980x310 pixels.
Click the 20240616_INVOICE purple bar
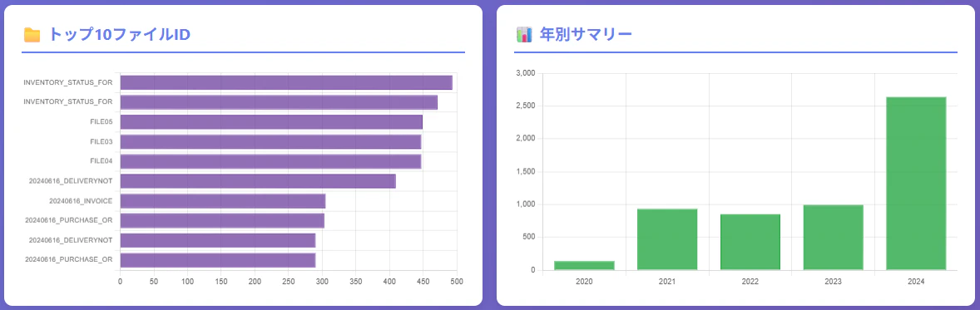click(x=222, y=201)
